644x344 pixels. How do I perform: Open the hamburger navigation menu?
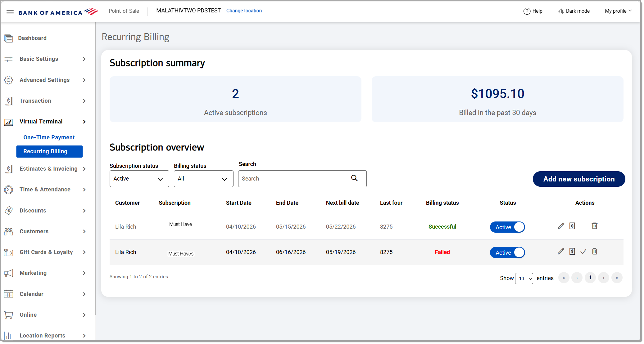[10, 12]
